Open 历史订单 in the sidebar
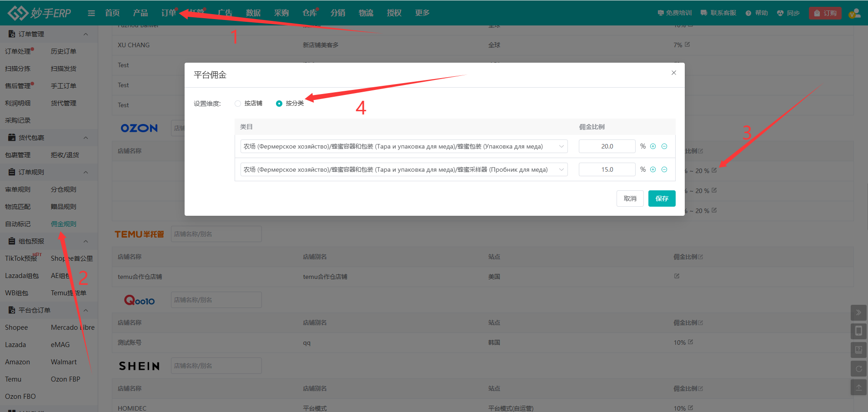Viewport: 868px width, 412px height. (64, 51)
